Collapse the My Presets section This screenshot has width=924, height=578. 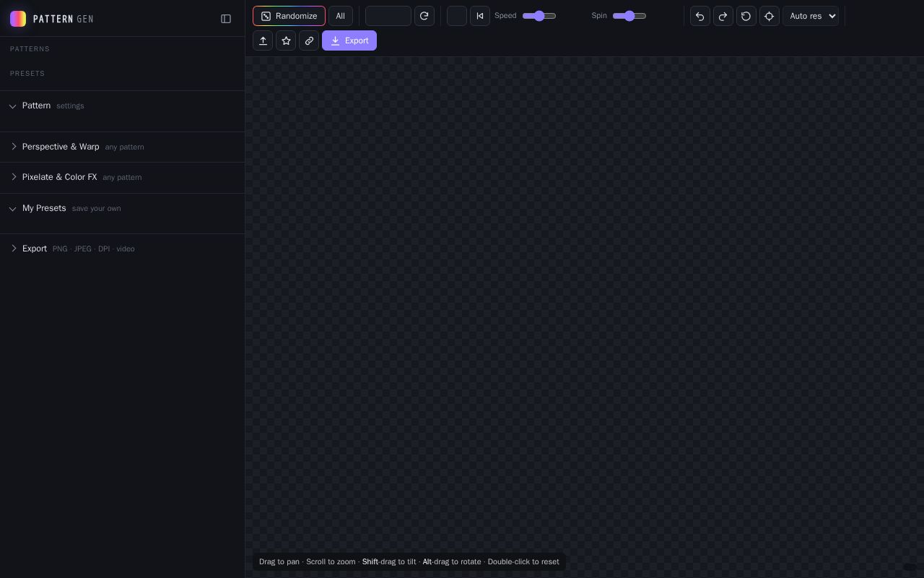click(122, 208)
